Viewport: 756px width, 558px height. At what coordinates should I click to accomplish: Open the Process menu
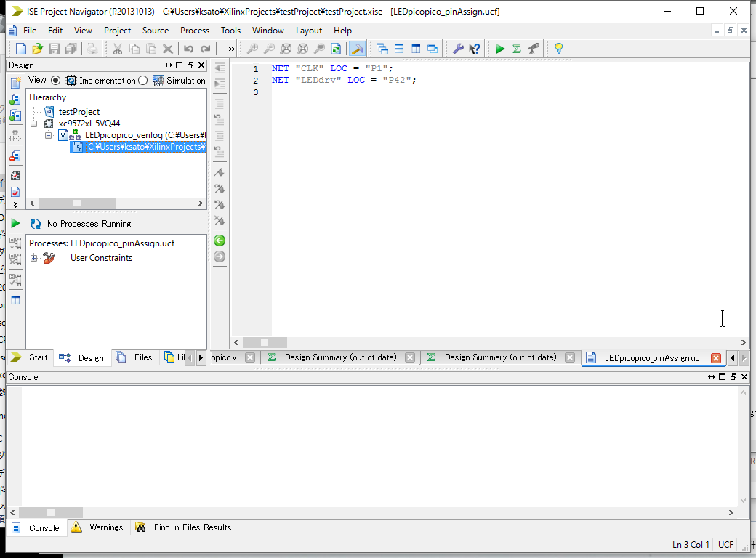click(195, 31)
